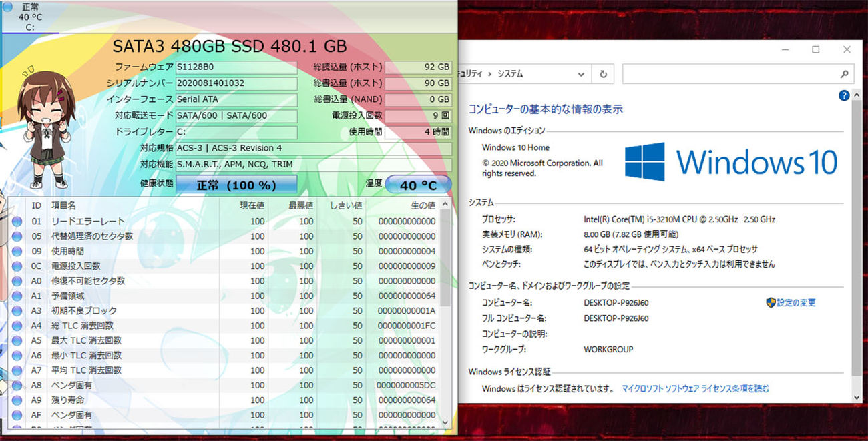Click transfer mode field SATA/600 | SATA/600
Image resolution: width=868 pixels, height=441 pixels.
(x=236, y=116)
